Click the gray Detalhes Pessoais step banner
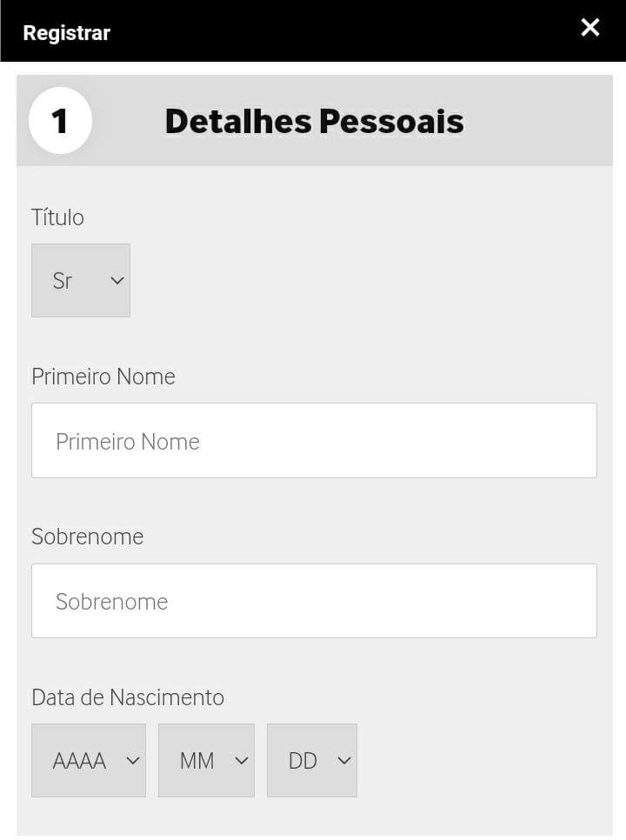This screenshot has width=626, height=840. click(315, 121)
